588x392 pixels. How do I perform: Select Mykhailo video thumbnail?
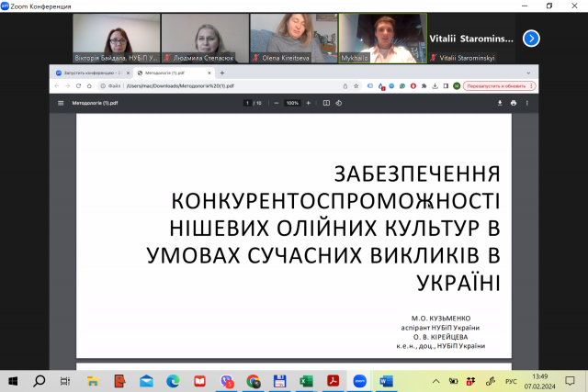pos(383,39)
